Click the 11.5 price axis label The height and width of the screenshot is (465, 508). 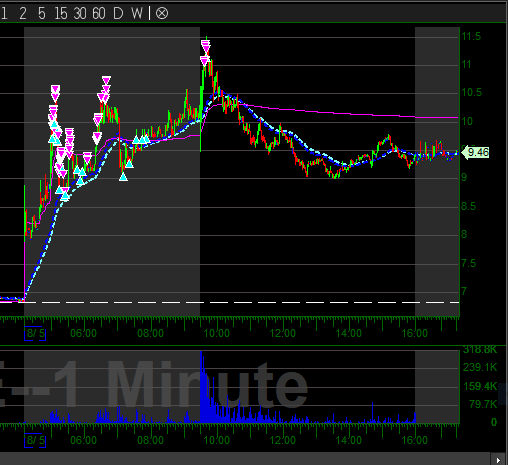[471, 36]
